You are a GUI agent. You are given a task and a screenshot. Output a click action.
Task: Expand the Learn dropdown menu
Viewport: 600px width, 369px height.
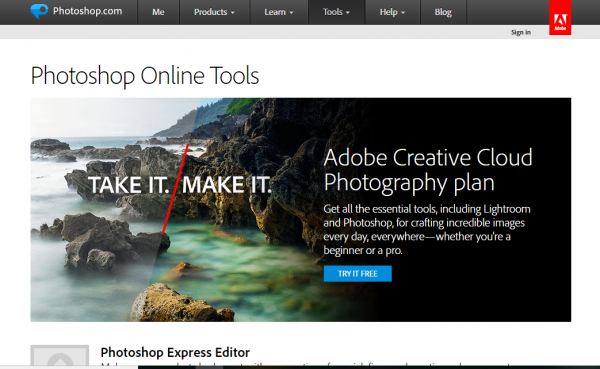click(279, 12)
